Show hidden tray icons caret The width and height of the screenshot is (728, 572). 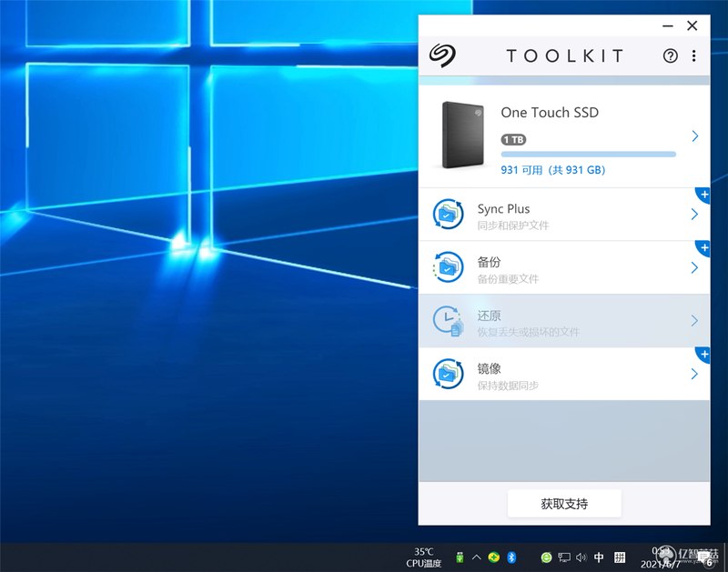(x=477, y=557)
